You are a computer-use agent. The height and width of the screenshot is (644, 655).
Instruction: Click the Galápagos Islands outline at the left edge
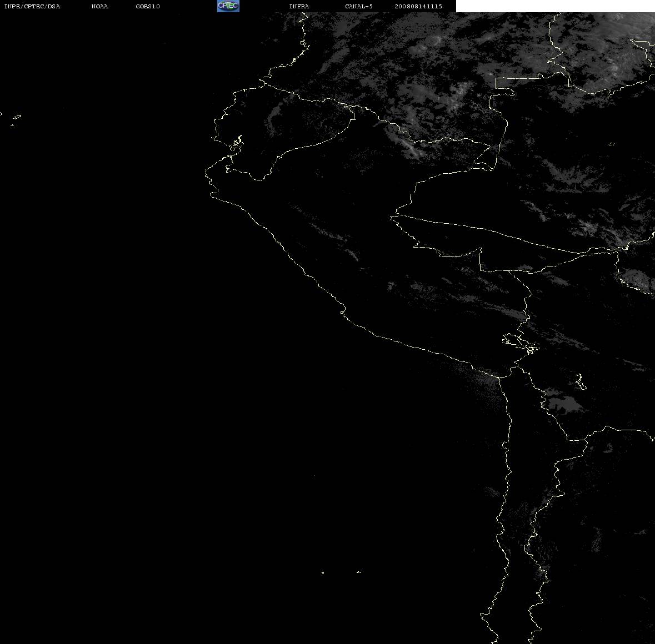[x=15, y=120]
